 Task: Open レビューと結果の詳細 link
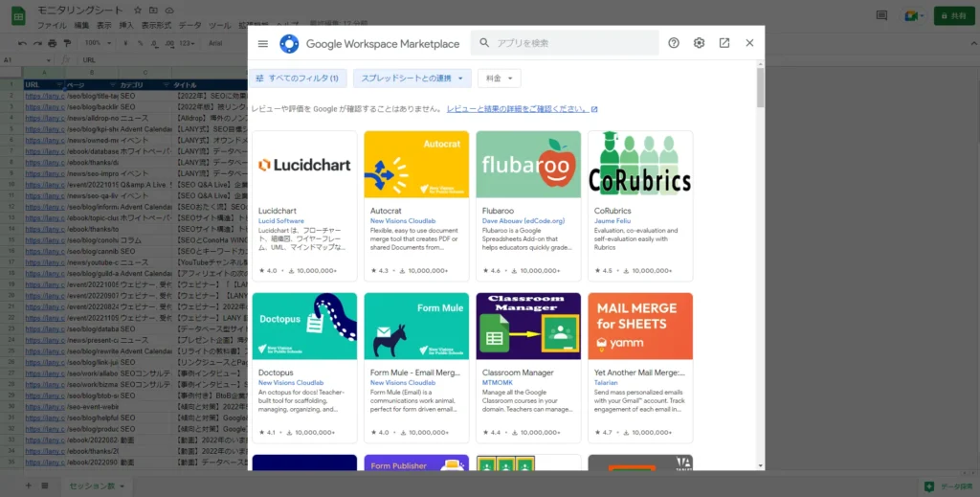522,109
